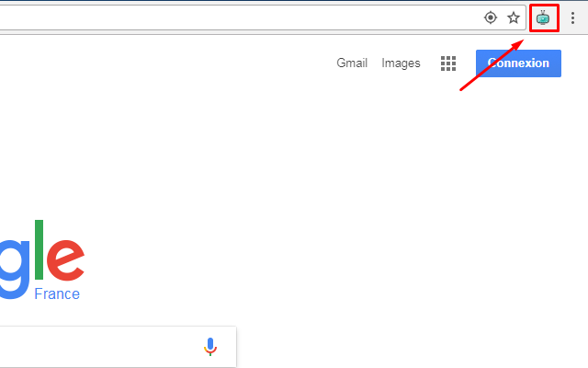Click inside the browser address bar
The height and width of the screenshot is (368, 588).
tap(240, 17)
